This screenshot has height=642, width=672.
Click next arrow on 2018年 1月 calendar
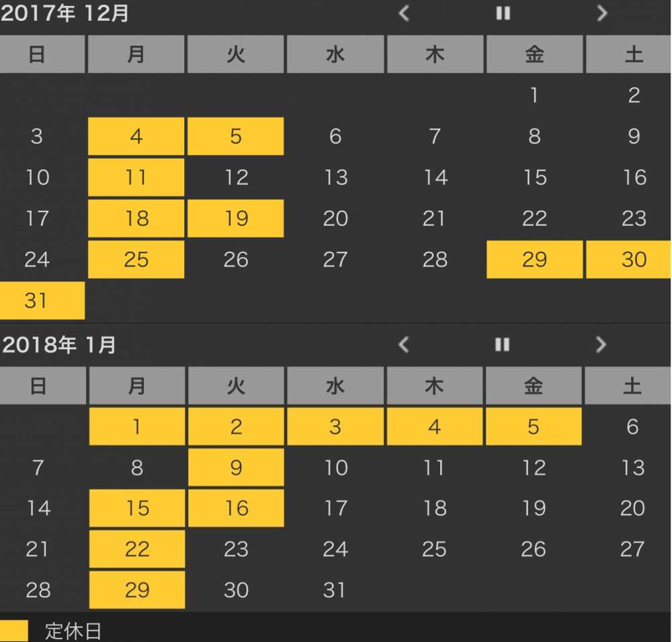pyautogui.click(x=601, y=345)
